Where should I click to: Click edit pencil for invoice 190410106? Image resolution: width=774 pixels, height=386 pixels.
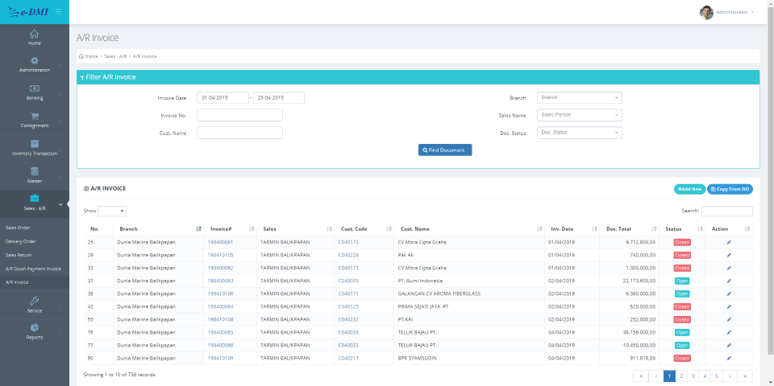(729, 294)
